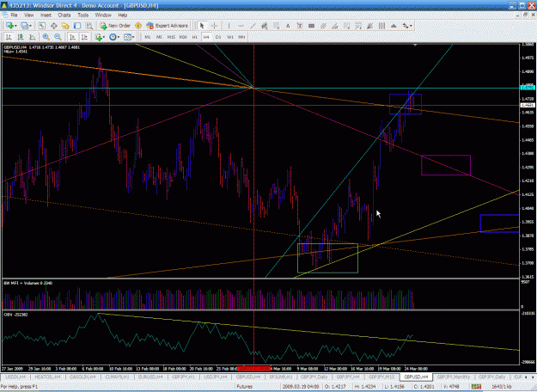Expand the New Chart dropdown arrow
This screenshot has height=392, width=537.
[15, 26]
